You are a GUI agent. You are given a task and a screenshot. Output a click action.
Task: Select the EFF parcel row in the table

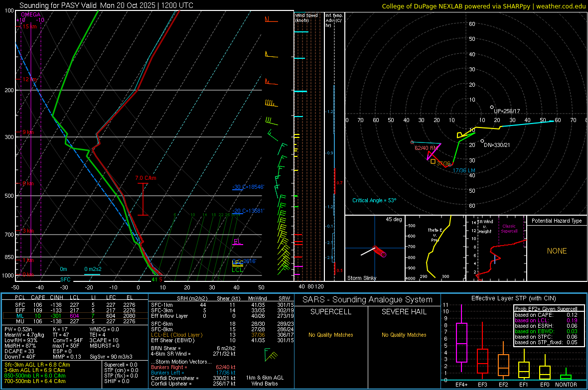(x=75, y=310)
